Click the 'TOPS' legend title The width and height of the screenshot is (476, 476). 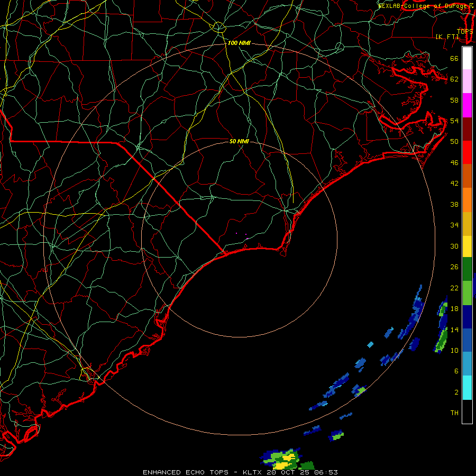tap(465, 31)
